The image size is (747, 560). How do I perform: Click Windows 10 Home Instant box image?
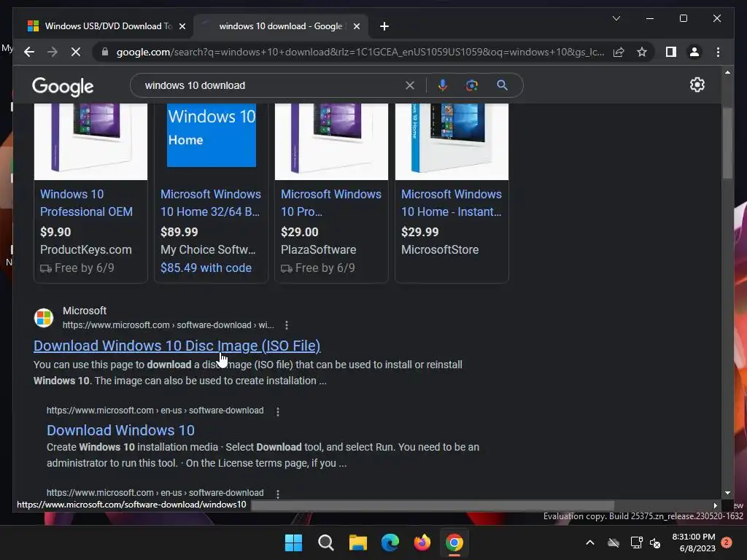[452, 142]
